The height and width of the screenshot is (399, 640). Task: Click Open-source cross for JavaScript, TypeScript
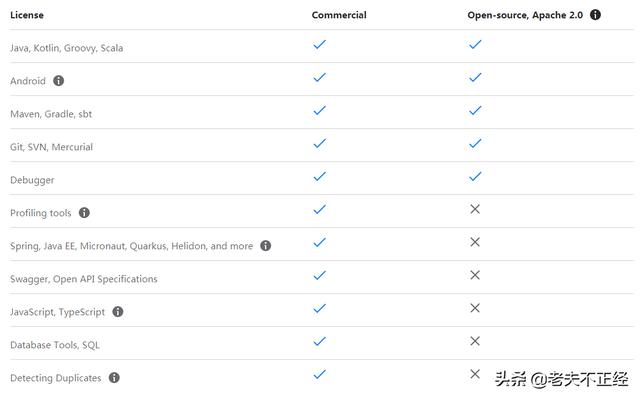pyautogui.click(x=475, y=308)
